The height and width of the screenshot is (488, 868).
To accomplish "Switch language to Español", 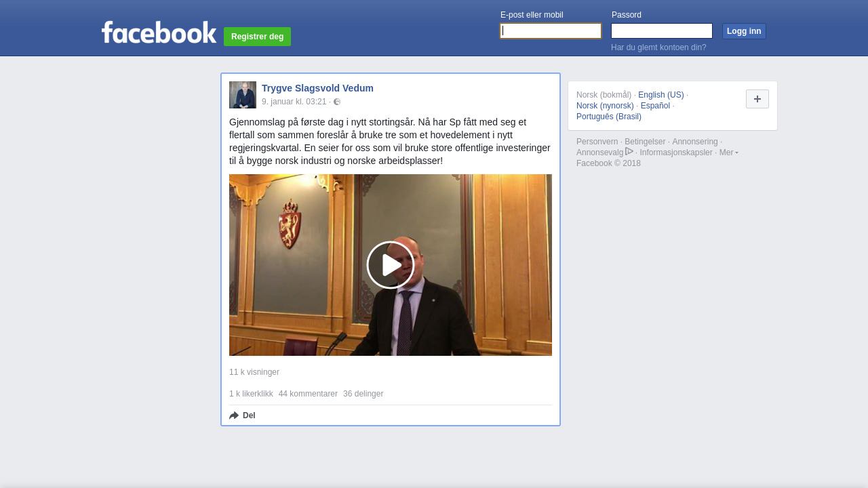I will click(655, 106).
